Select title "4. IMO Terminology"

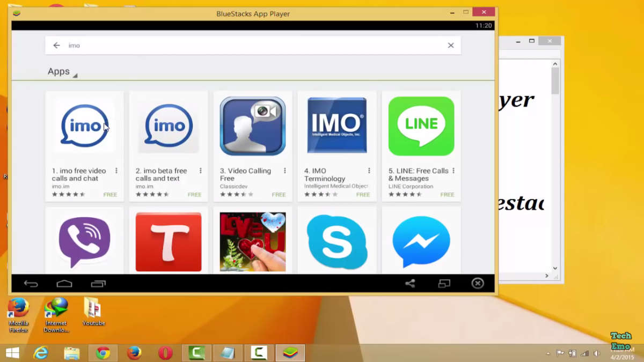coord(325,175)
